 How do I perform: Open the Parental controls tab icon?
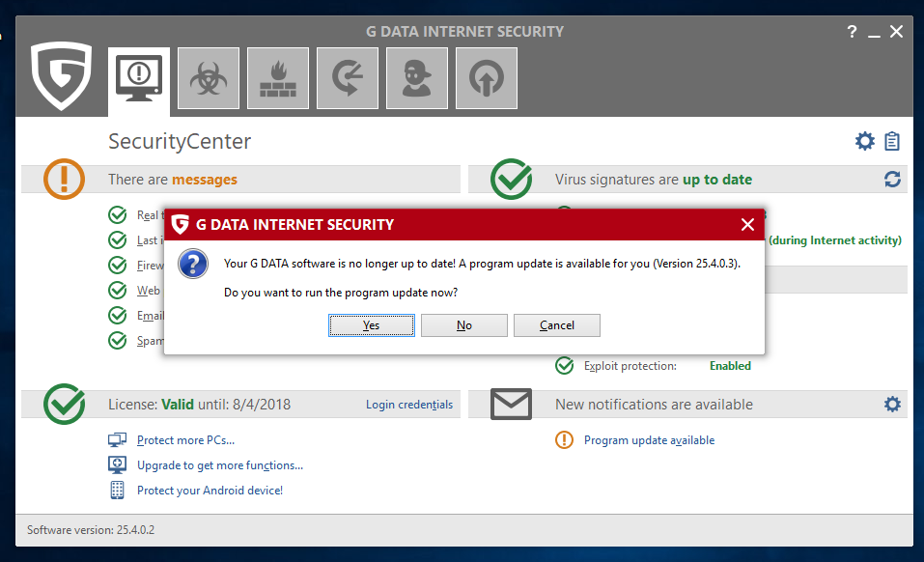point(417,79)
